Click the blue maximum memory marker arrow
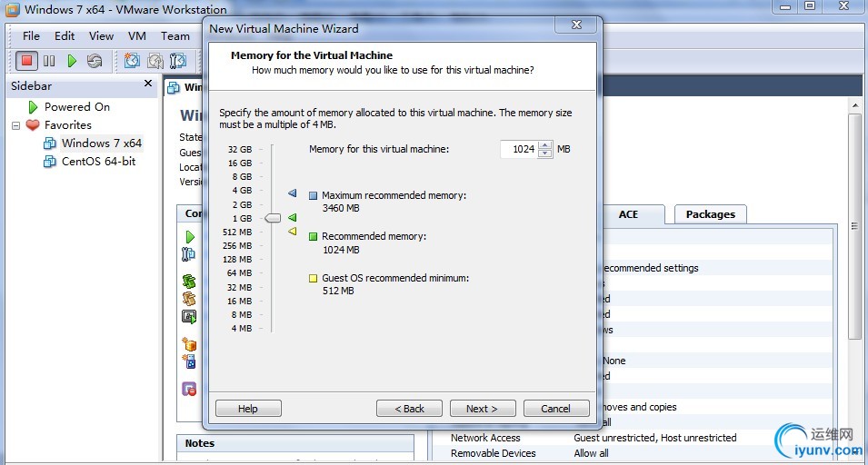868x465 pixels. (293, 193)
